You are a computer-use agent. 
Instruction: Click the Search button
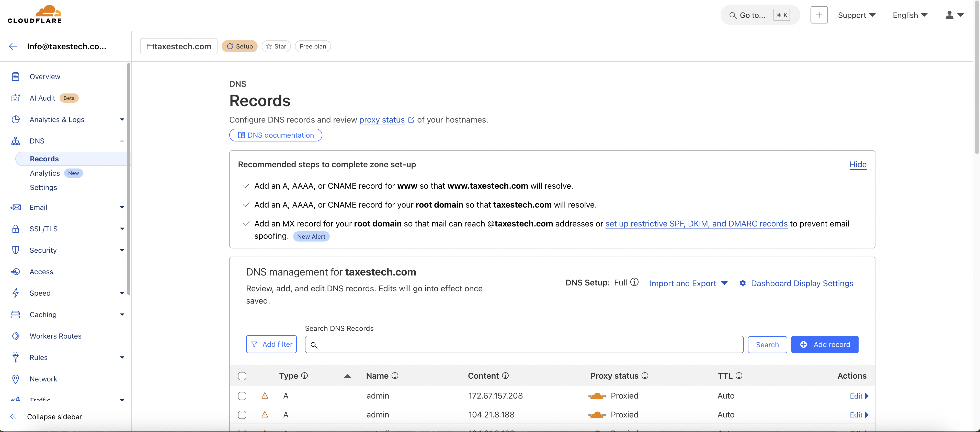coord(767,345)
